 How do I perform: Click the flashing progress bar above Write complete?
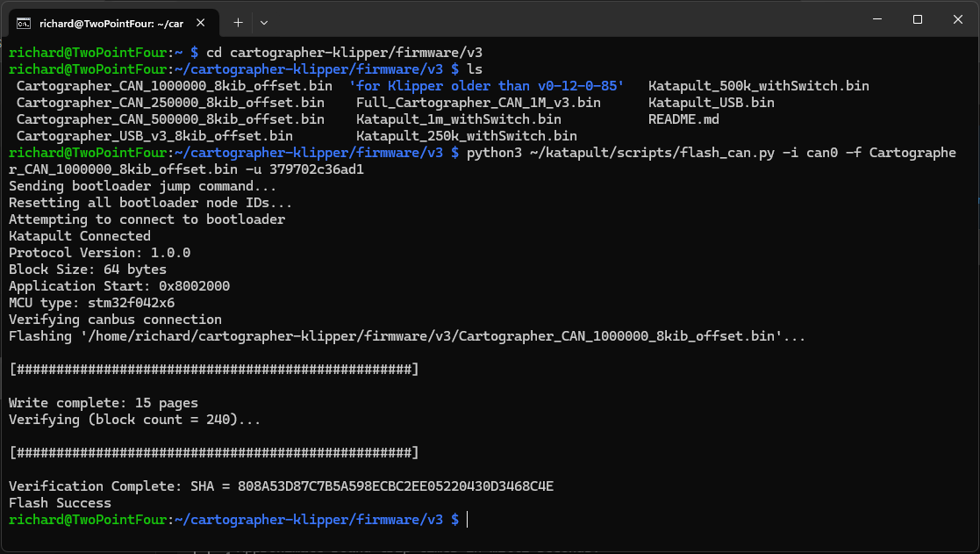click(213, 370)
